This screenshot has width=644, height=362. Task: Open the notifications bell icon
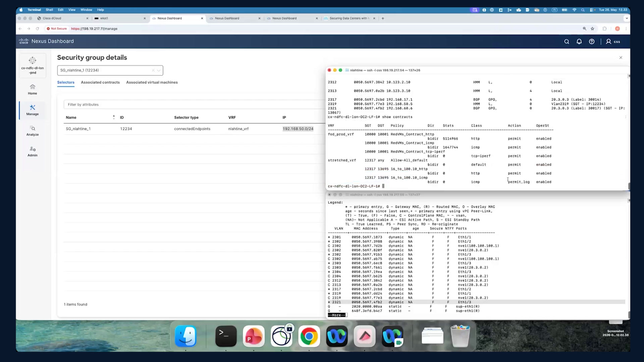[579, 42]
